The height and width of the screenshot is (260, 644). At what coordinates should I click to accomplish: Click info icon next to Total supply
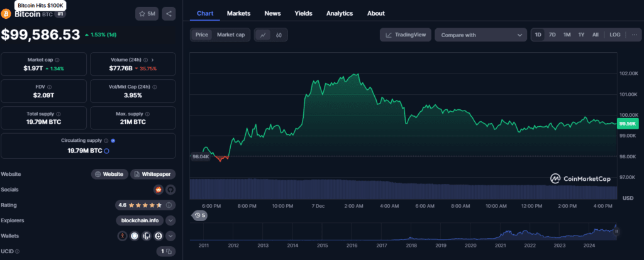pyautogui.click(x=58, y=114)
